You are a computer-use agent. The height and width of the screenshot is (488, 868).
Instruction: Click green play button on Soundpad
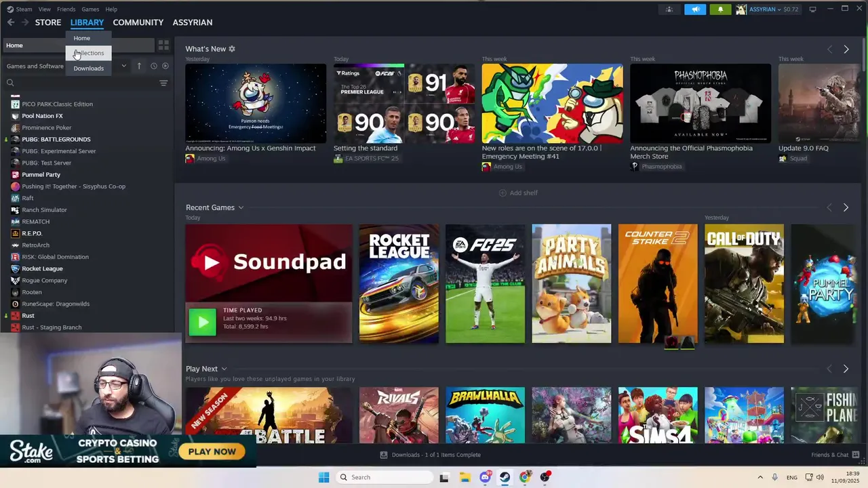(x=202, y=323)
